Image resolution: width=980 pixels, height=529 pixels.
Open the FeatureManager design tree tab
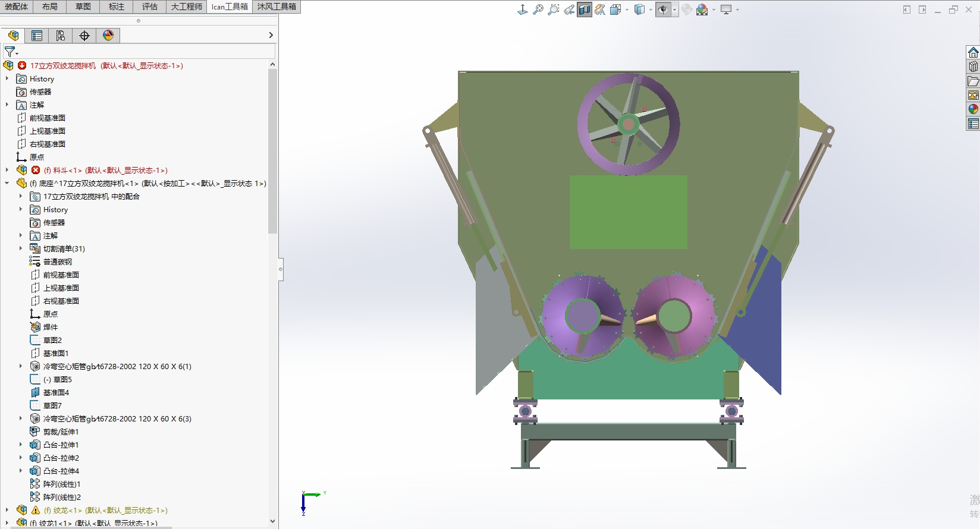click(13, 36)
